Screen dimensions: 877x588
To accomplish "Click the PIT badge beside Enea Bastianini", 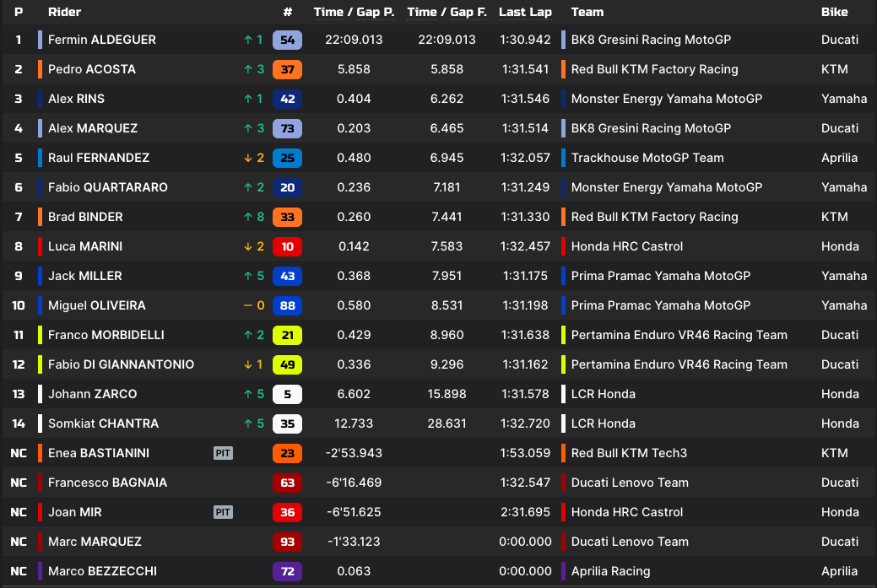I will coord(223,453).
